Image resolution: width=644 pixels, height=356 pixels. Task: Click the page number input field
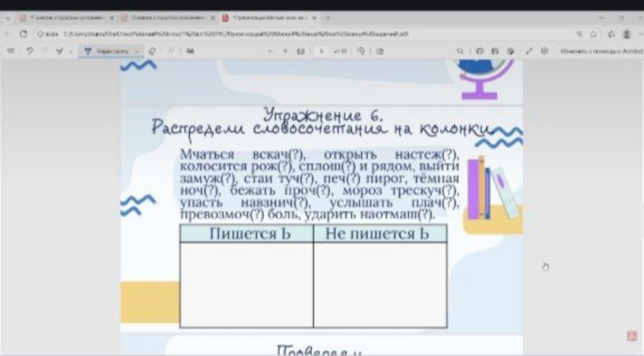[x=321, y=51]
